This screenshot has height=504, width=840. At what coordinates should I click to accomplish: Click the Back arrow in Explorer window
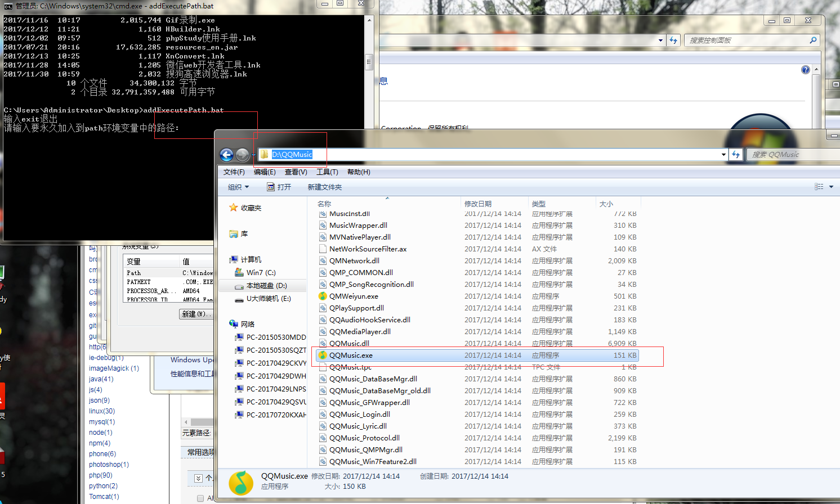click(226, 155)
